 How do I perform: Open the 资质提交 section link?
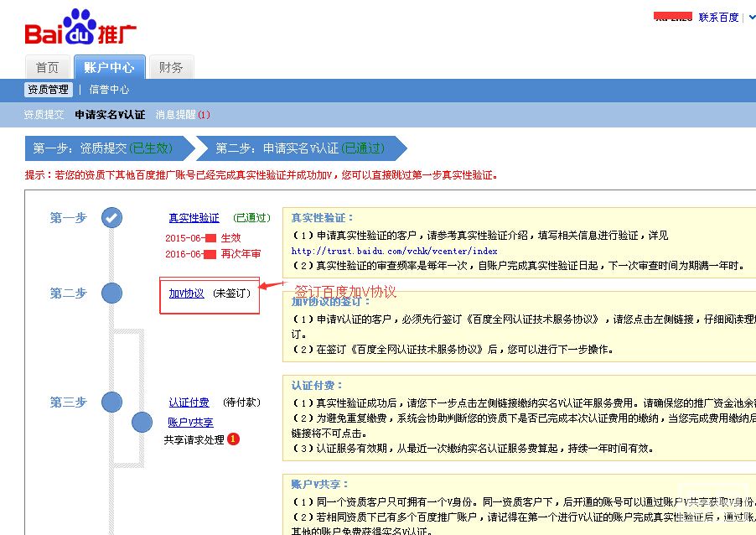tap(44, 115)
